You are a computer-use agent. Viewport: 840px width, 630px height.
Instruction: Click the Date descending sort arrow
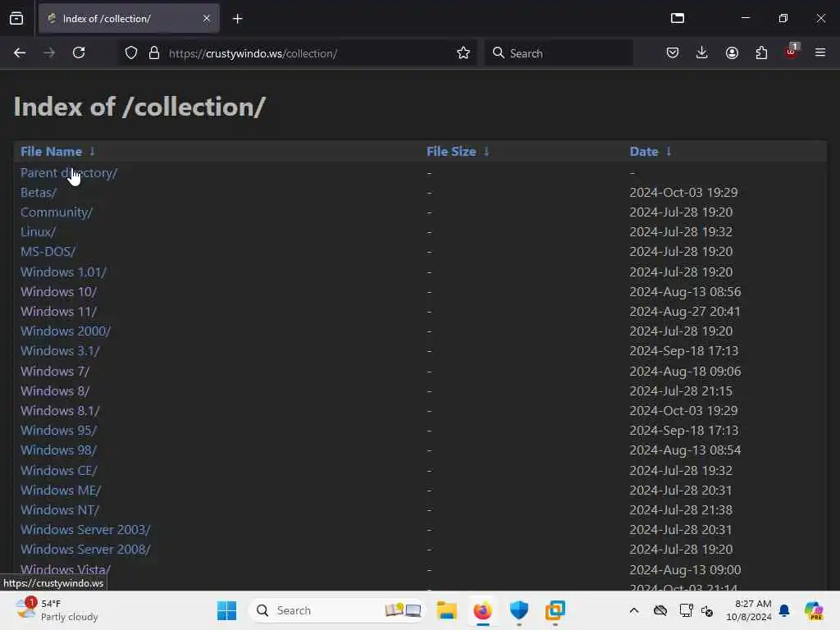click(669, 152)
